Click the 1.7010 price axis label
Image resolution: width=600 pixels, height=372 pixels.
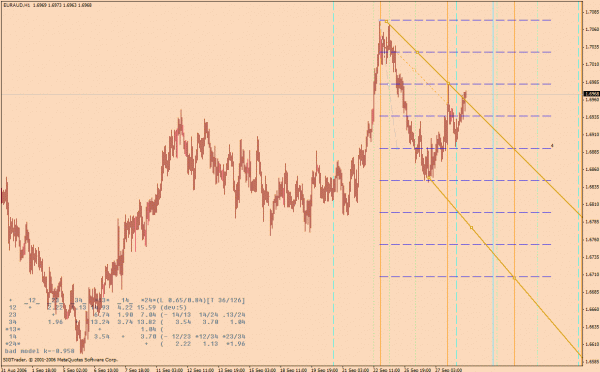point(592,64)
